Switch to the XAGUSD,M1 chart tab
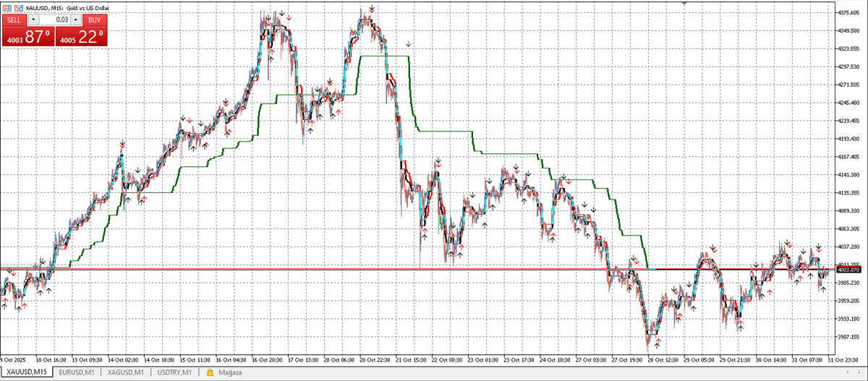Viewport: 868px width, 381px height. point(125,372)
